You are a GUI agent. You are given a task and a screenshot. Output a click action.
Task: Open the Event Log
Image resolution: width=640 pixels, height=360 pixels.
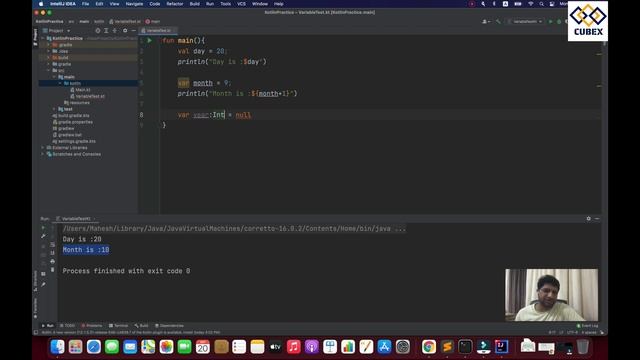pos(587,326)
